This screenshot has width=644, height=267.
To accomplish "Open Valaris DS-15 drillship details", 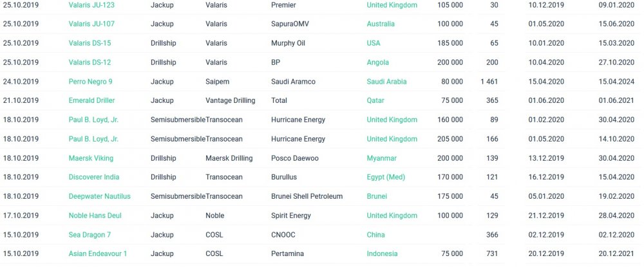I will point(90,44).
